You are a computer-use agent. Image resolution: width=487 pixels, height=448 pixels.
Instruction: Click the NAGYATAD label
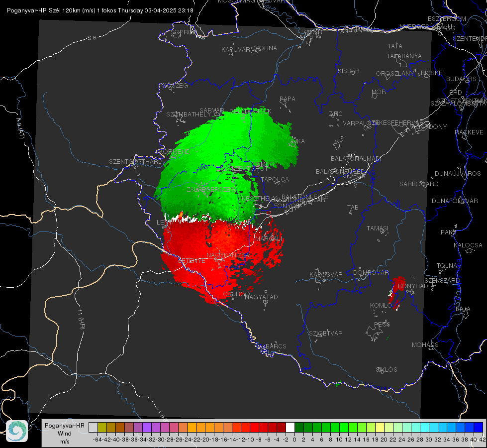coord(261,297)
